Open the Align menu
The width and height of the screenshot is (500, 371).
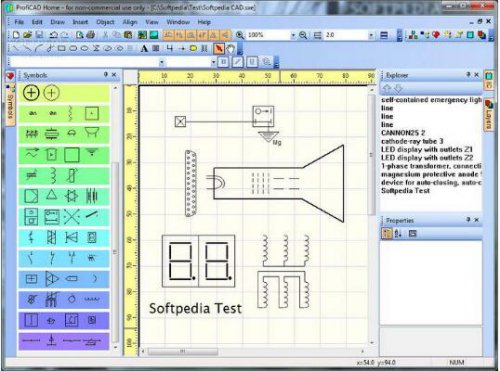tap(130, 22)
